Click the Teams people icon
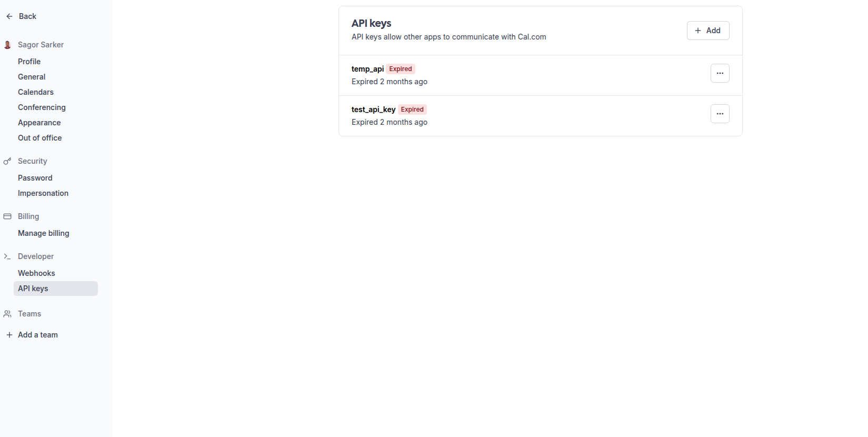 click(7, 314)
